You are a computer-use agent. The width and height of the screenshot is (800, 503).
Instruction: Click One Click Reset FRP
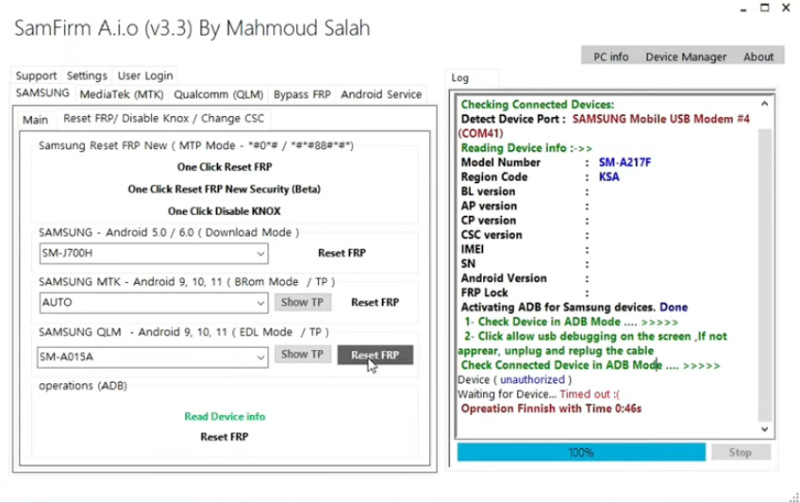click(x=224, y=167)
